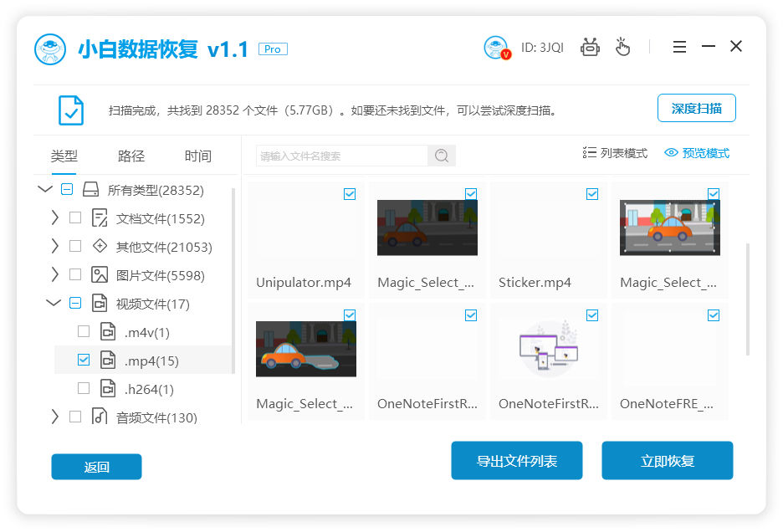The image size is (783, 532).
Task: Switch to 预览模式 preview view
Action: (x=697, y=153)
